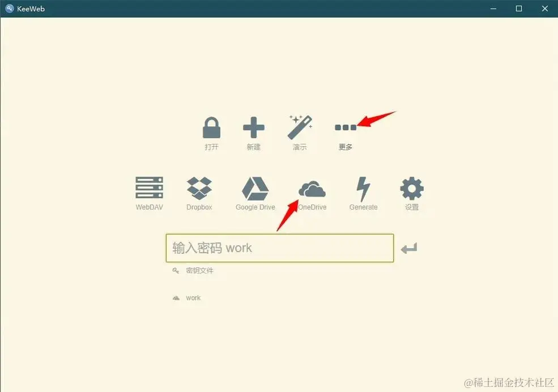This screenshot has height=392, width=558.
Task: Toggle the More three-dots icon
Action: 345,127
